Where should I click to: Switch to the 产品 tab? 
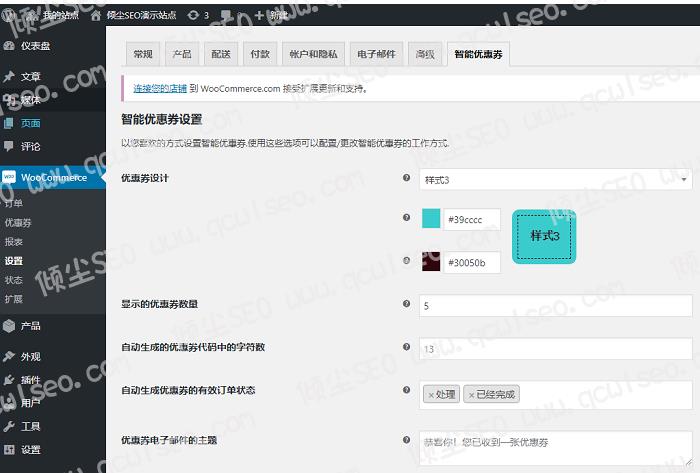click(x=182, y=54)
